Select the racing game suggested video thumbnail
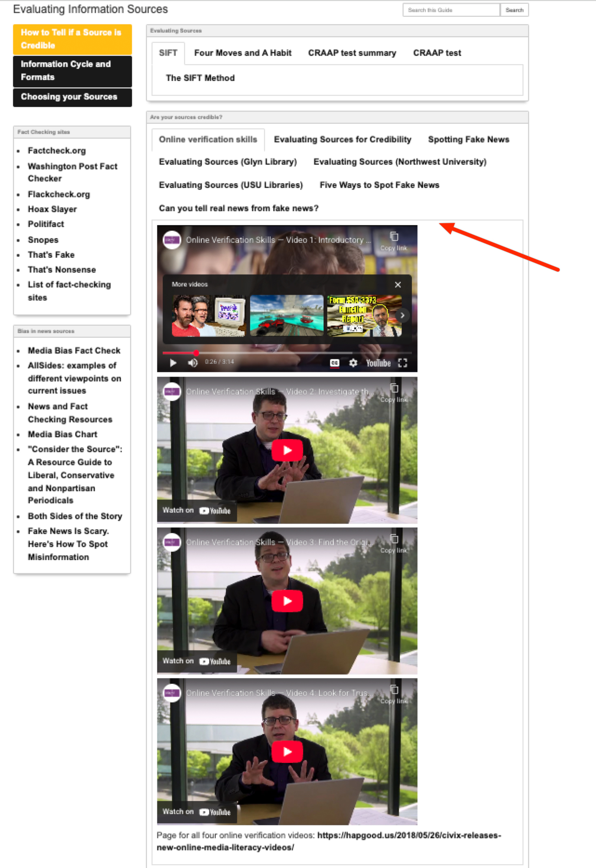 coord(286,315)
